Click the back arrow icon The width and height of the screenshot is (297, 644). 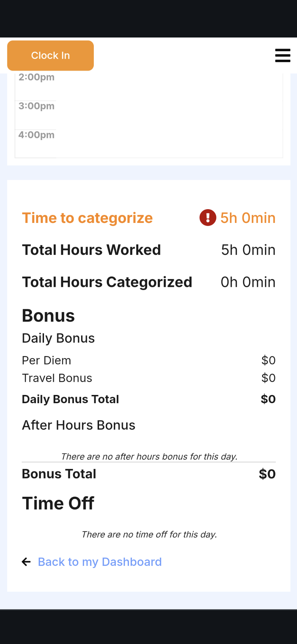click(26, 562)
